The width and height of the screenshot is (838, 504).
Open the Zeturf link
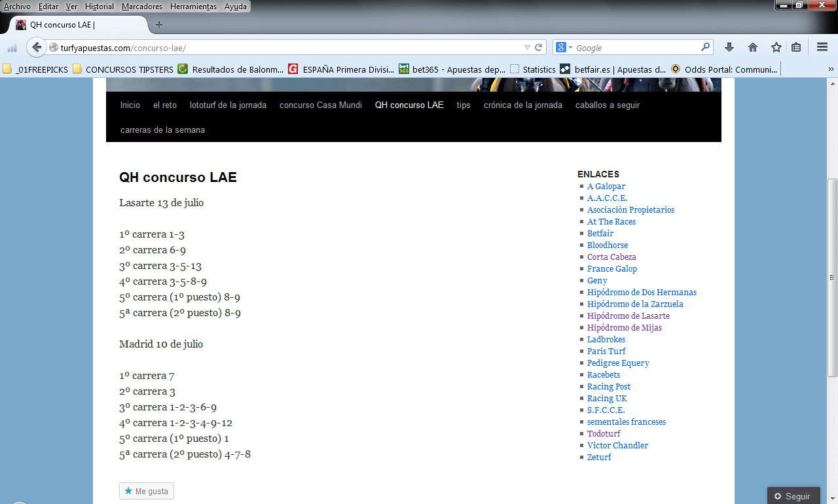pyautogui.click(x=599, y=458)
